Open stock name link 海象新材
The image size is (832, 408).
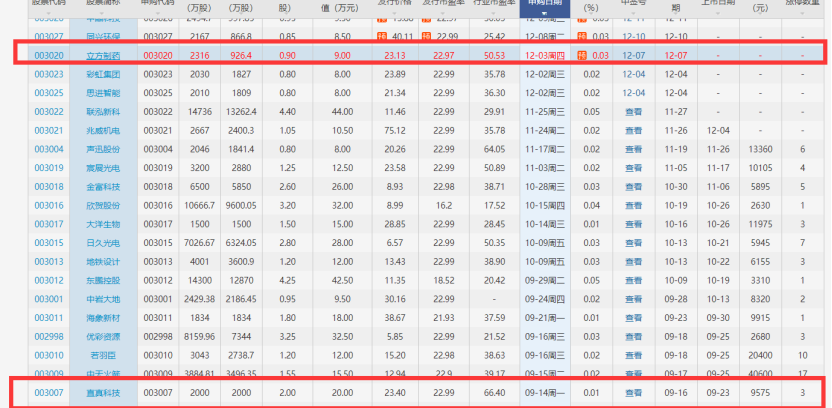[103, 318]
